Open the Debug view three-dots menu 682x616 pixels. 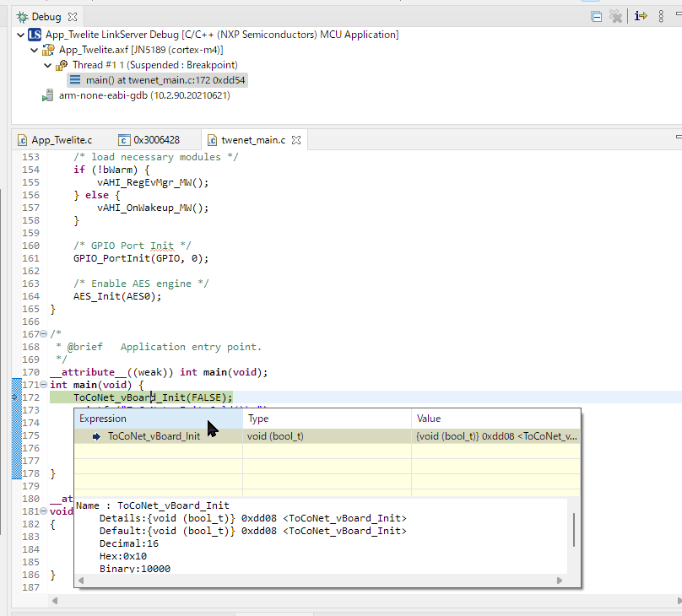pyautogui.click(x=661, y=17)
